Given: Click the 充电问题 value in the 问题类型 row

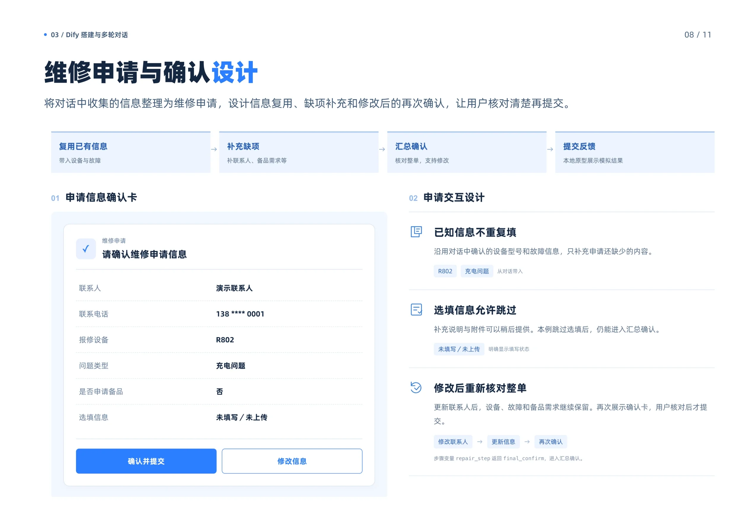Looking at the screenshot, I should pyautogui.click(x=230, y=365).
